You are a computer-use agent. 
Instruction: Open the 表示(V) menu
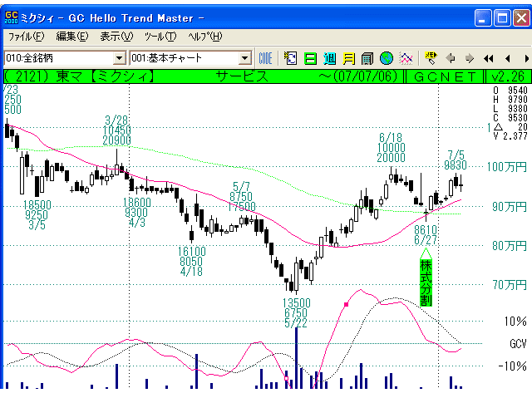[x=116, y=37]
